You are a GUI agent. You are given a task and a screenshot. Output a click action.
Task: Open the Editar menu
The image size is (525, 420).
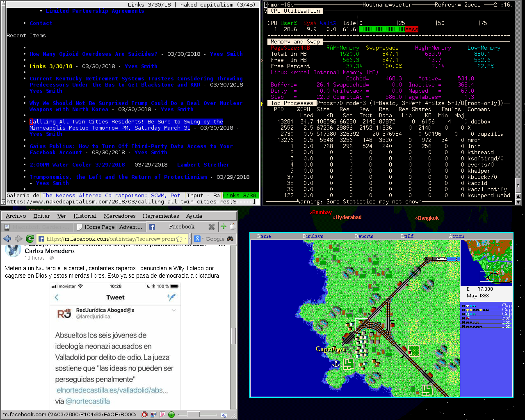[42, 216]
